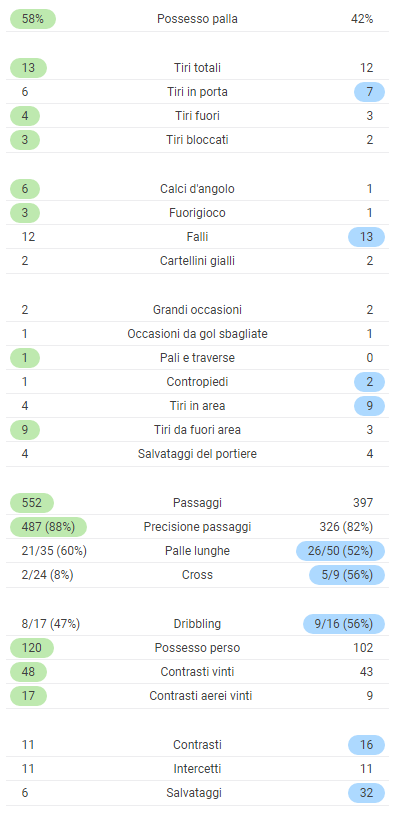Select the Calci d'angolo row label
Image resolution: width=395 pixels, height=825 pixels.
click(x=197, y=188)
